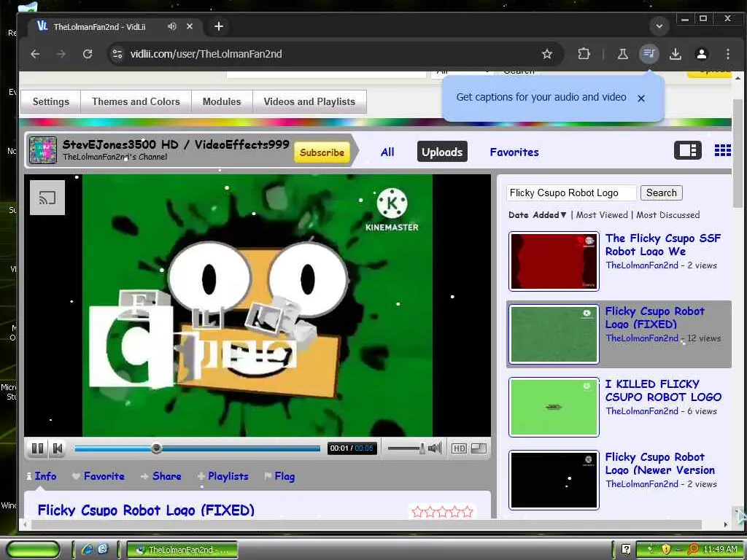Viewport: 747px width, 560px height.
Task: Click the video progress seek bar
Action: point(197,448)
